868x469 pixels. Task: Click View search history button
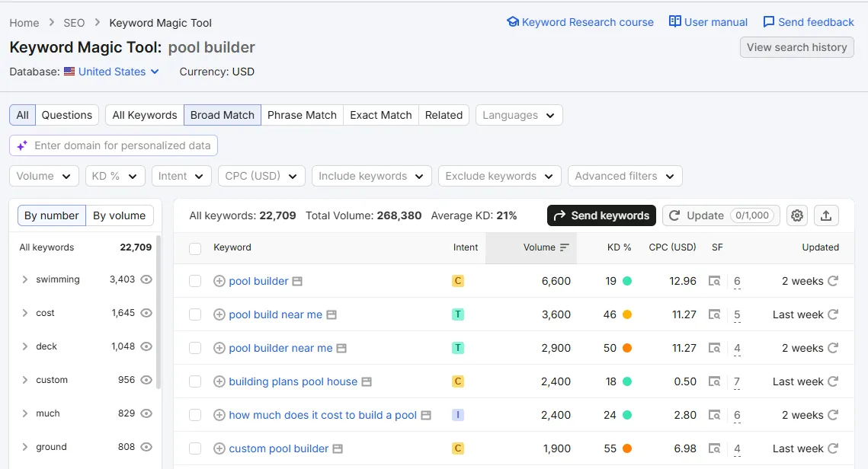click(x=797, y=47)
